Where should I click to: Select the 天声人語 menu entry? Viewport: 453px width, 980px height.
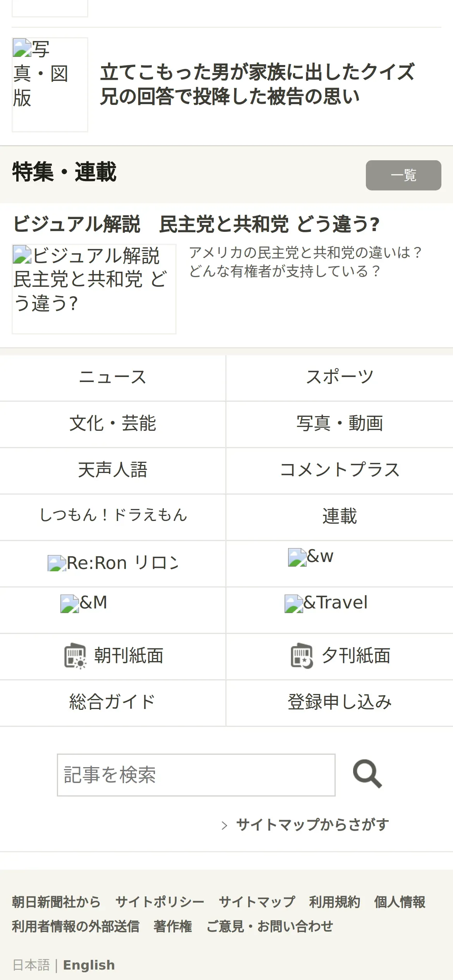(x=113, y=470)
